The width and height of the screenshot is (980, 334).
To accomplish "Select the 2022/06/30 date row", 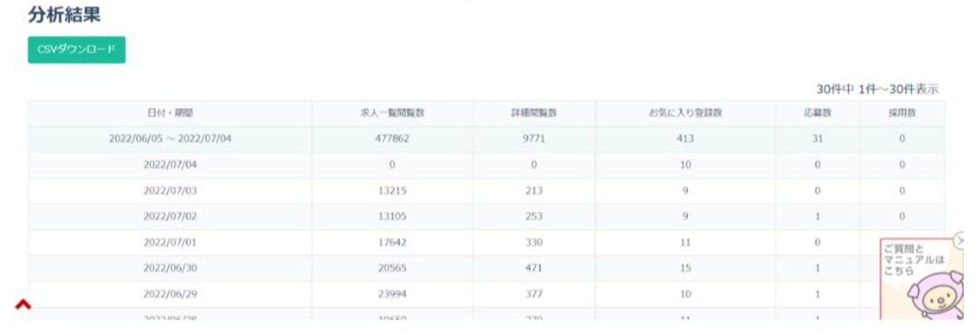I will (x=170, y=268).
